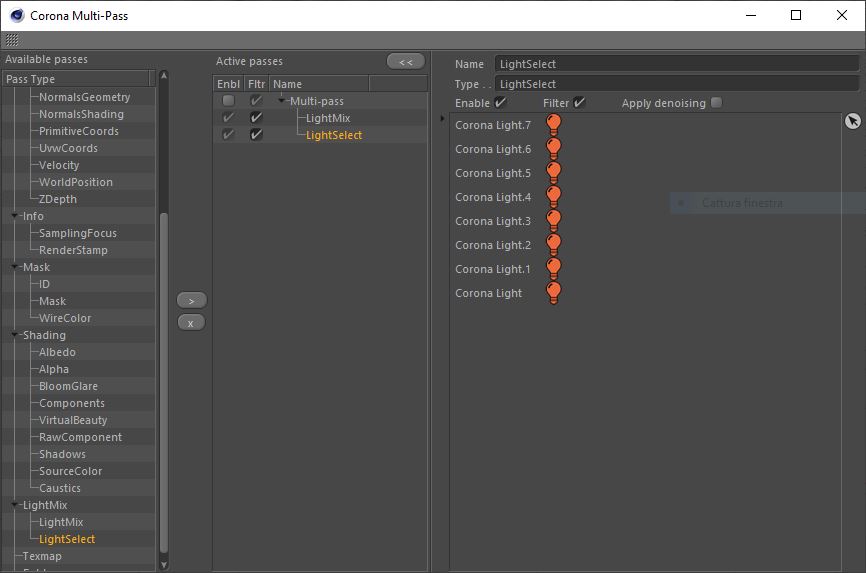Screen dimensions: 866x573
Task: Select Caustics pass type
Action: (60, 488)
